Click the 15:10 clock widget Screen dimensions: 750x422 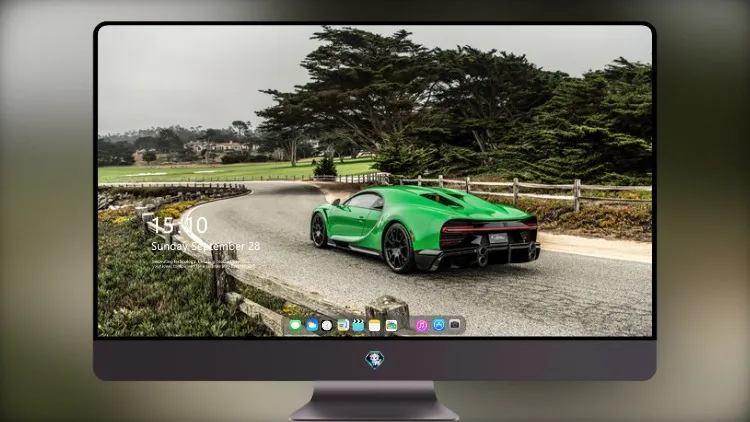pos(179,225)
